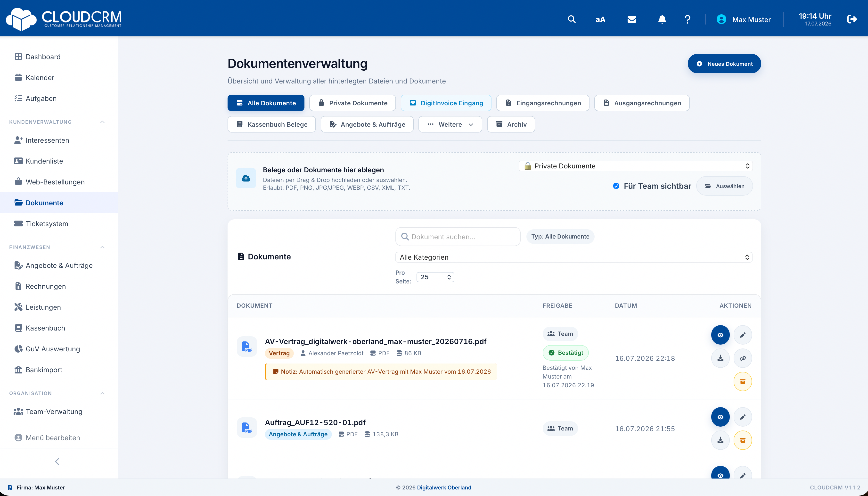Click Menü bearbeiten in the sidebar
868x496 pixels.
(59, 438)
